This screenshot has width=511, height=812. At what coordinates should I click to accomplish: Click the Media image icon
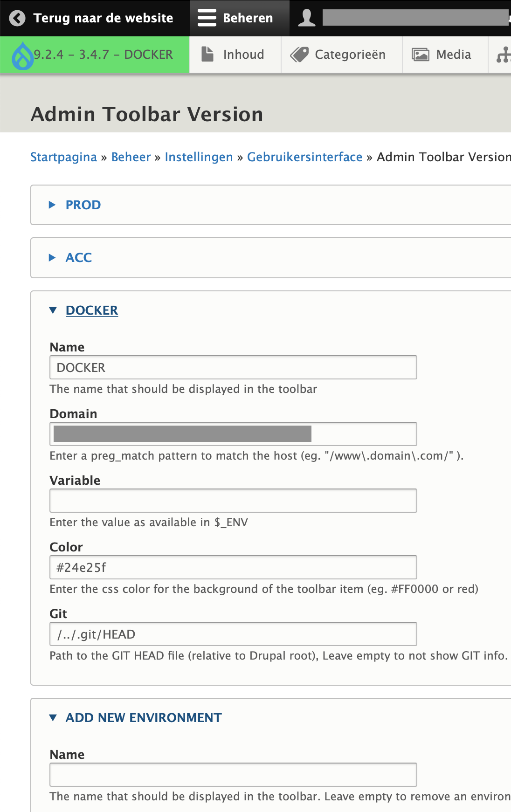pos(420,55)
